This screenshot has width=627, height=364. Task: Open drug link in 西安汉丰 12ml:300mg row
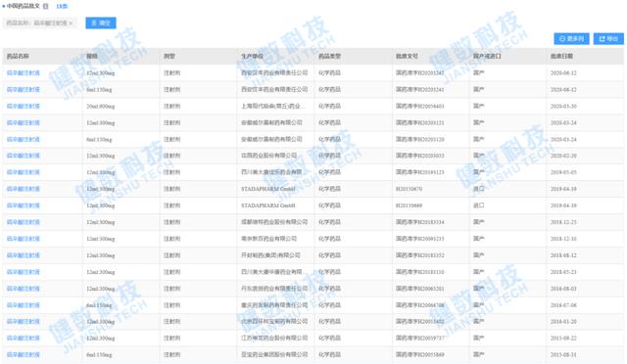click(x=24, y=73)
